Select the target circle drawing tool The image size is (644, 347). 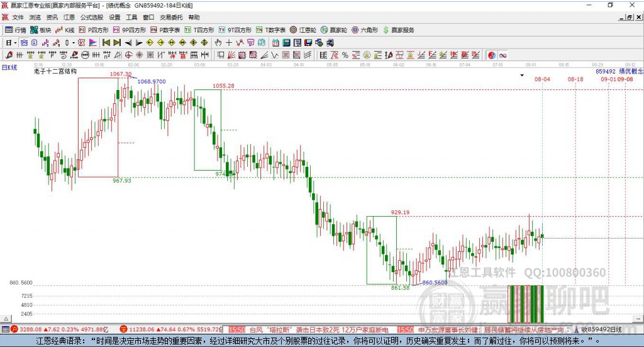click(128, 55)
